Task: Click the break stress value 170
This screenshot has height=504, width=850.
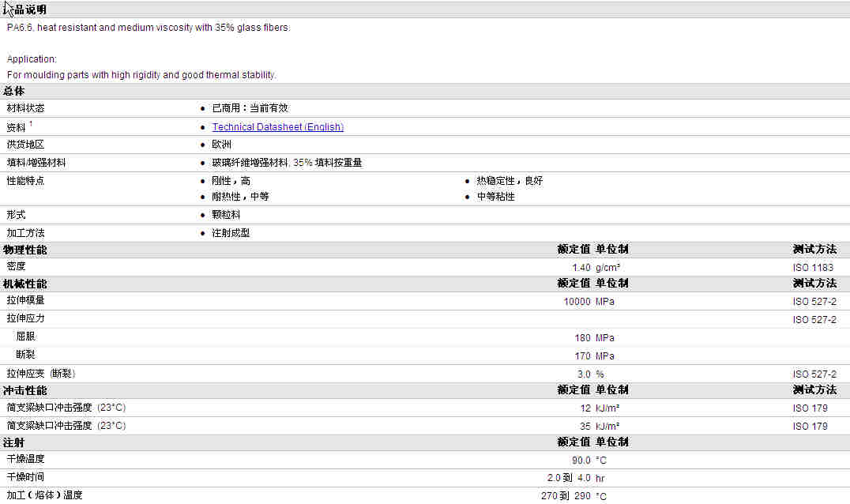Action: pyautogui.click(x=582, y=356)
